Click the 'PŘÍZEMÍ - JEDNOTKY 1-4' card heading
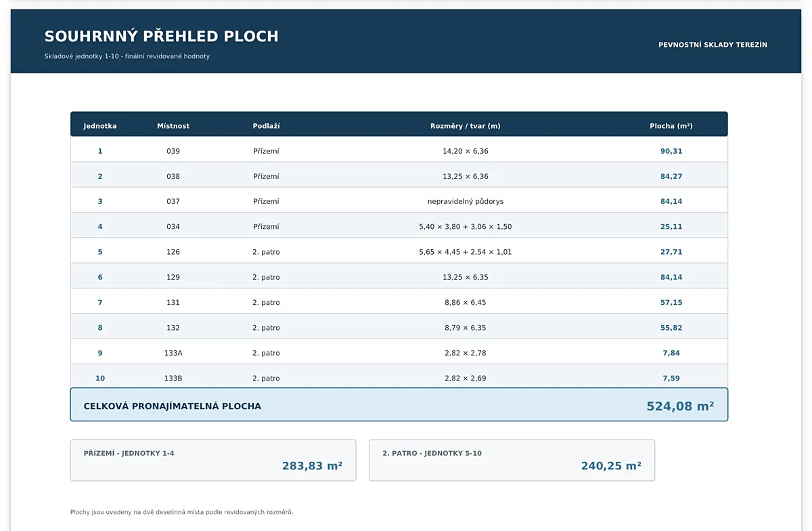812x531 pixels. point(129,453)
